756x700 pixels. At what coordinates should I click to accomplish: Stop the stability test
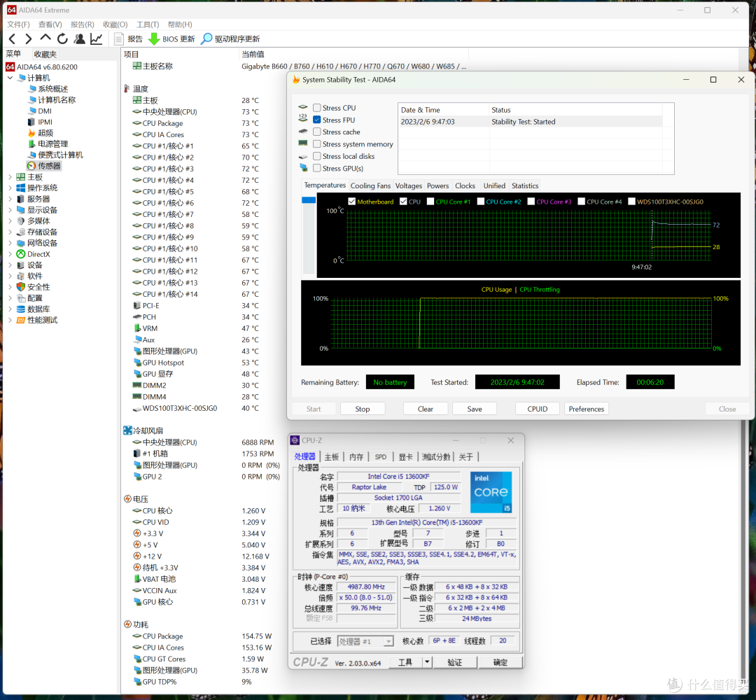pyautogui.click(x=363, y=409)
